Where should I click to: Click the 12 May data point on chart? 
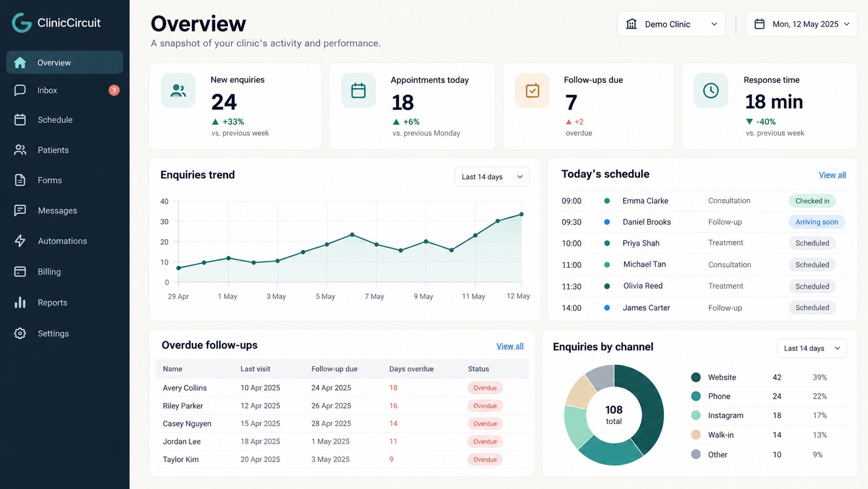(x=521, y=214)
